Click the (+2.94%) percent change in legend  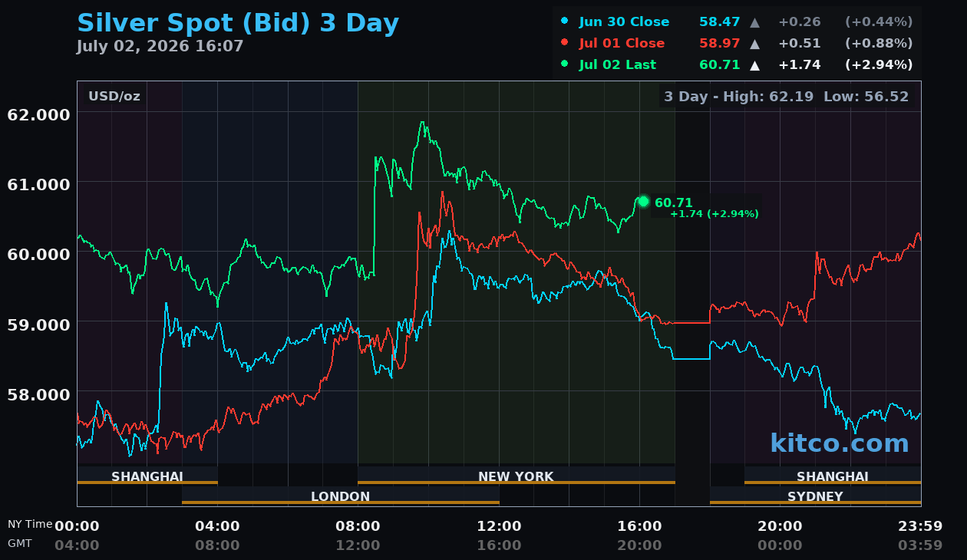879,65
